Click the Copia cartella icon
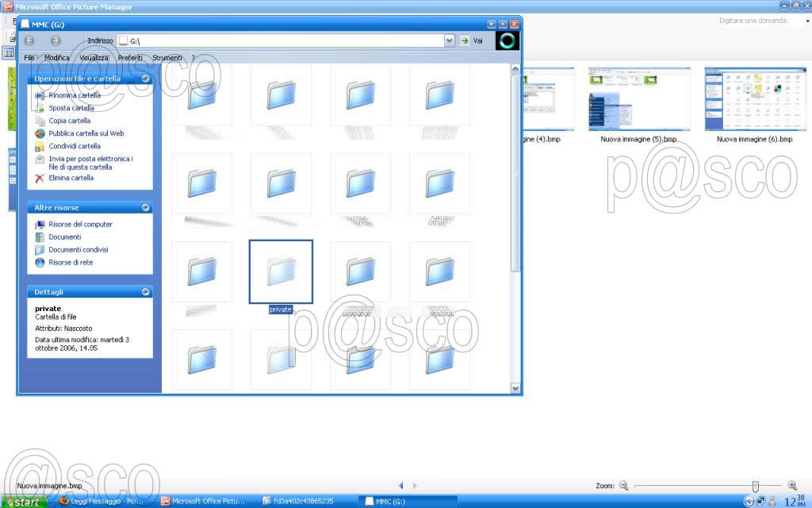812x508 pixels. point(40,121)
